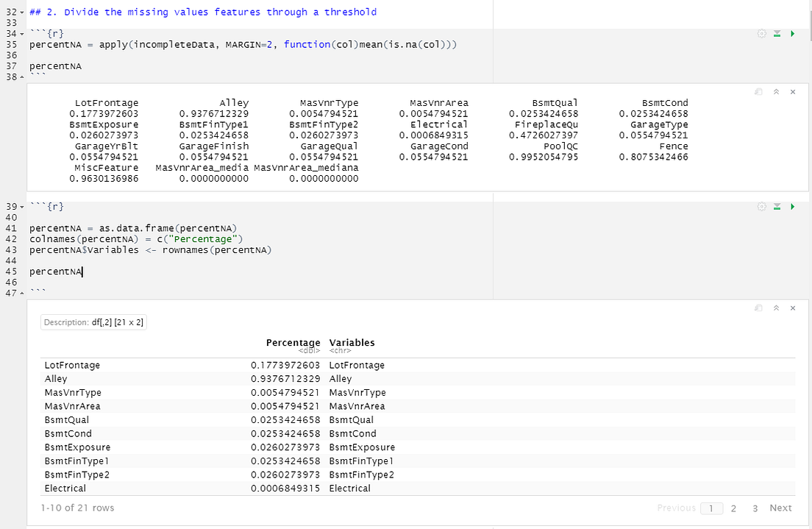Open the first output's show-in-window icon
The height and width of the screenshot is (529, 812).
[758, 91]
